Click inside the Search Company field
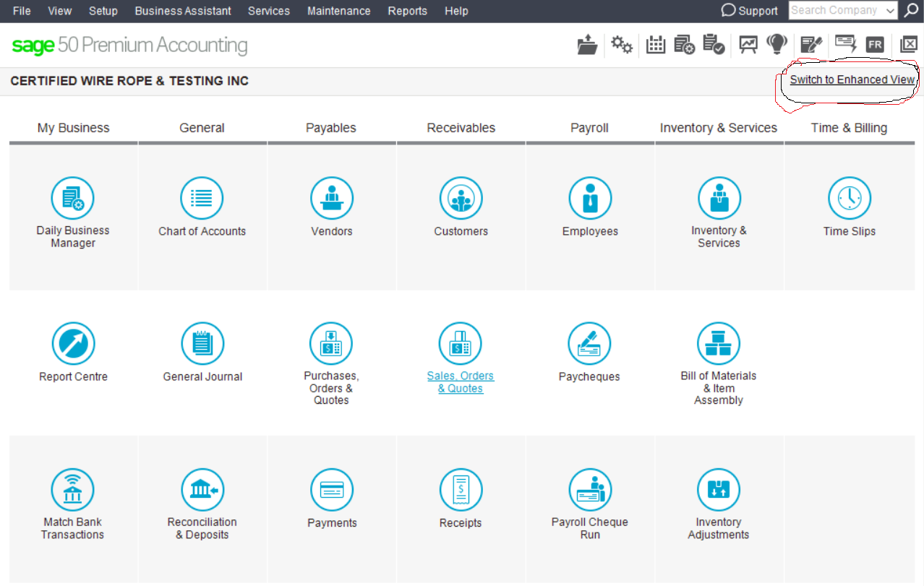Screen dimensions: 924x586 (x=836, y=10)
